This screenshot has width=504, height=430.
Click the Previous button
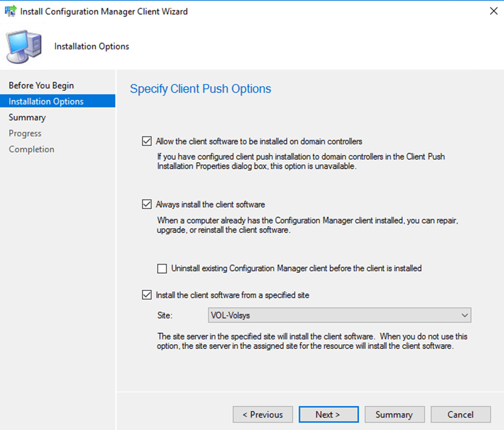click(263, 414)
